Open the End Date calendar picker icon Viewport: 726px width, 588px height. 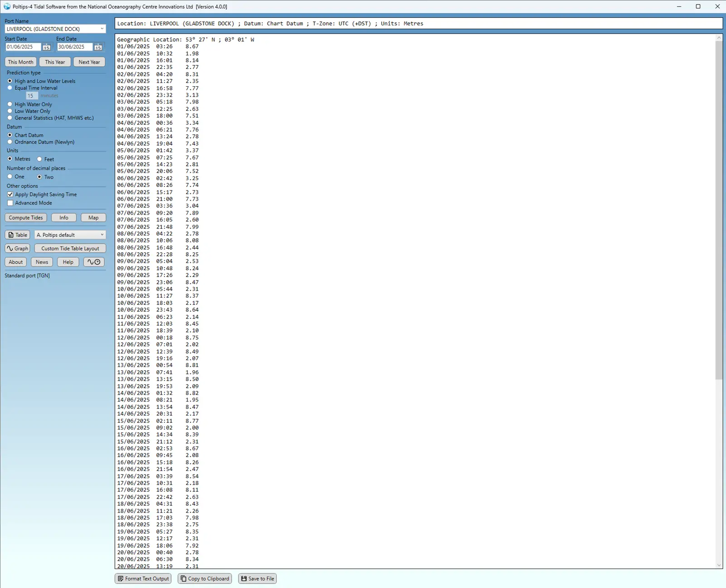pos(98,47)
